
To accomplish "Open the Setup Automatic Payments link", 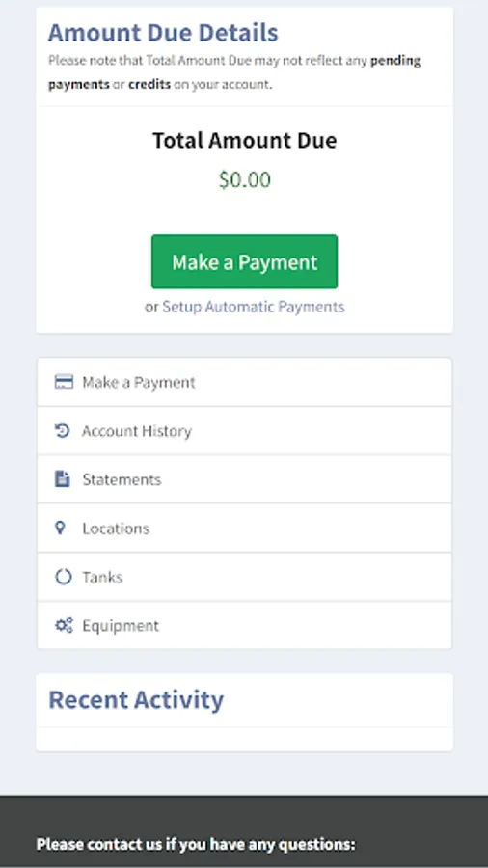I will click(254, 307).
